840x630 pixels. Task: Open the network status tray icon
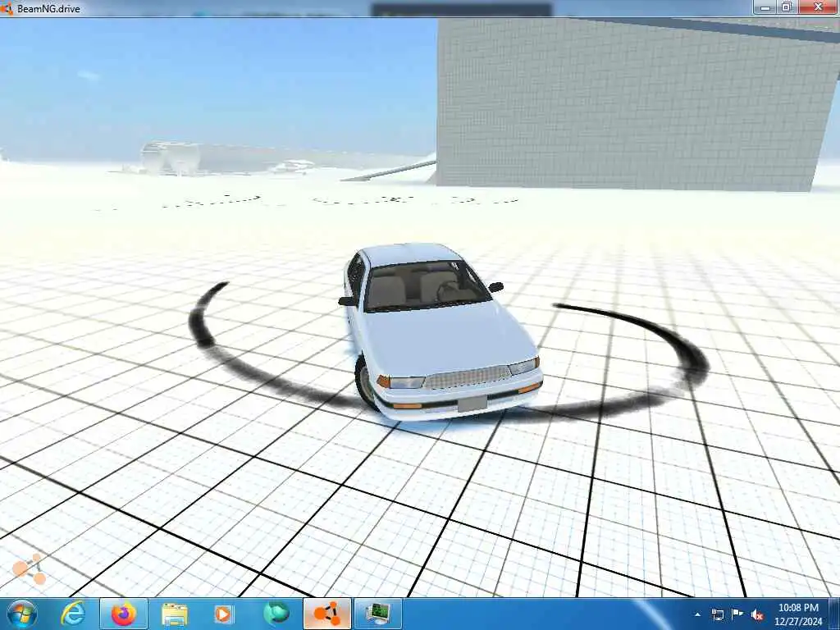click(x=717, y=614)
